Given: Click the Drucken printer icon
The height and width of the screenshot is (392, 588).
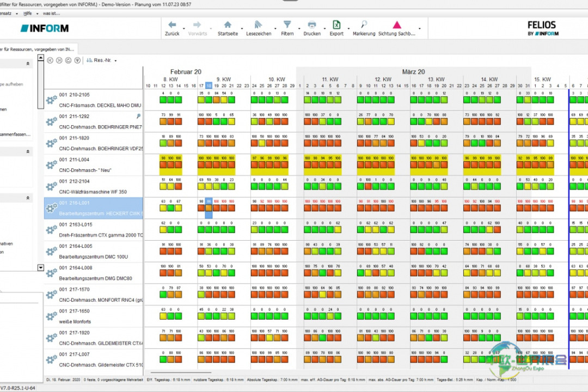Looking at the screenshot, I should 312,25.
